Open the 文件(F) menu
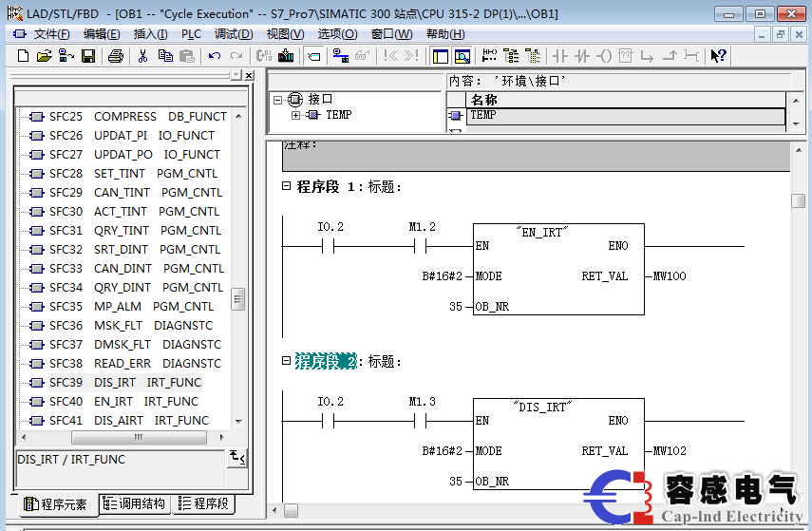The width and height of the screenshot is (812, 531). tap(52, 34)
